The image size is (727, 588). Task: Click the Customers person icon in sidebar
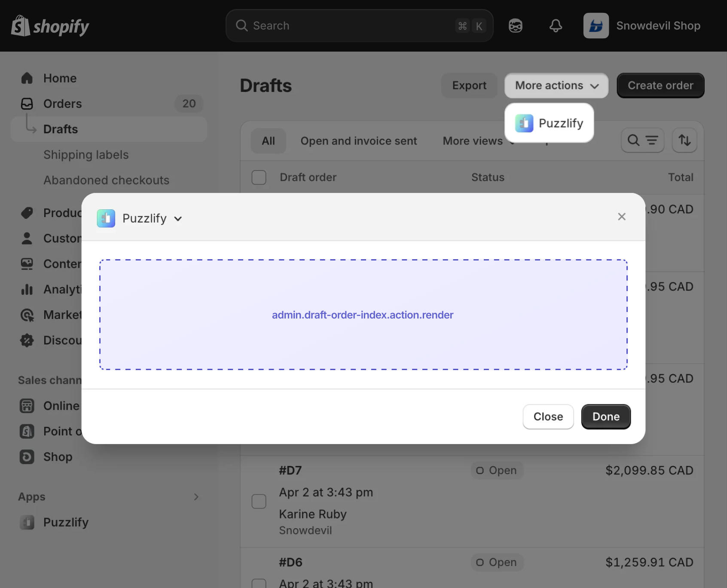27,238
